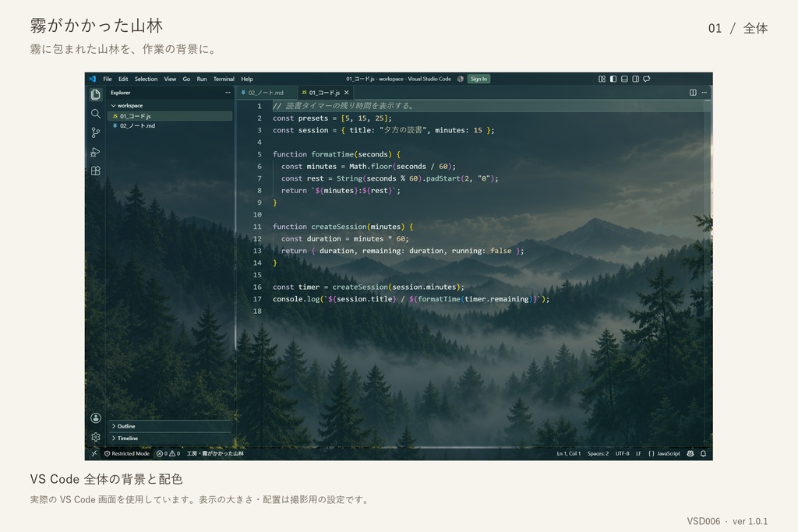Screen dimensions: 798x532
Task: Click UTF-8 encoding selector
Action: (623, 453)
